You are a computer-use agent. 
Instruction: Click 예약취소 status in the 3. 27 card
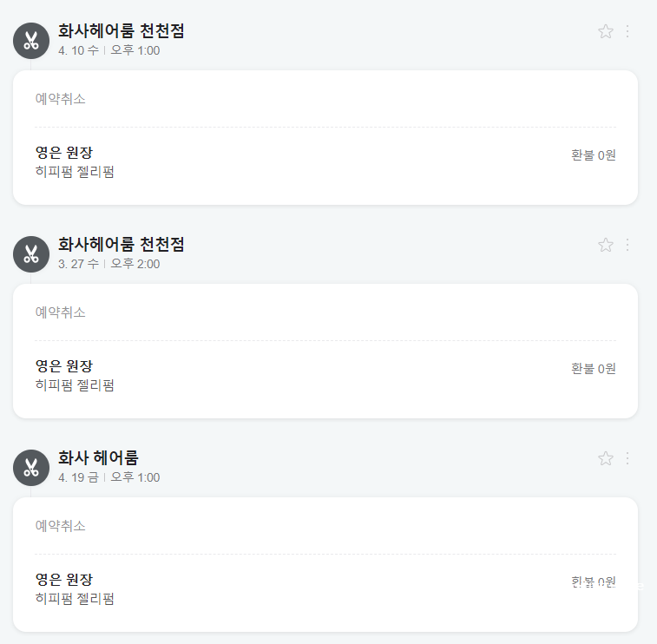(61, 312)
